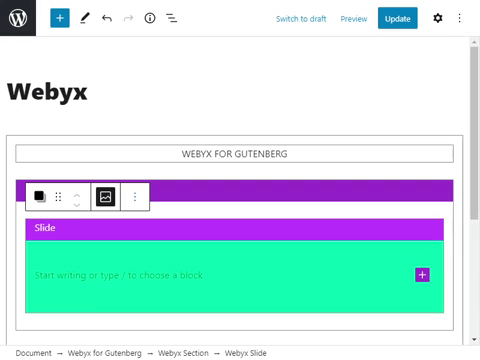480x360 pixels.
Task: Toggle the Settings gear sidebar
Action: [438, 18]
